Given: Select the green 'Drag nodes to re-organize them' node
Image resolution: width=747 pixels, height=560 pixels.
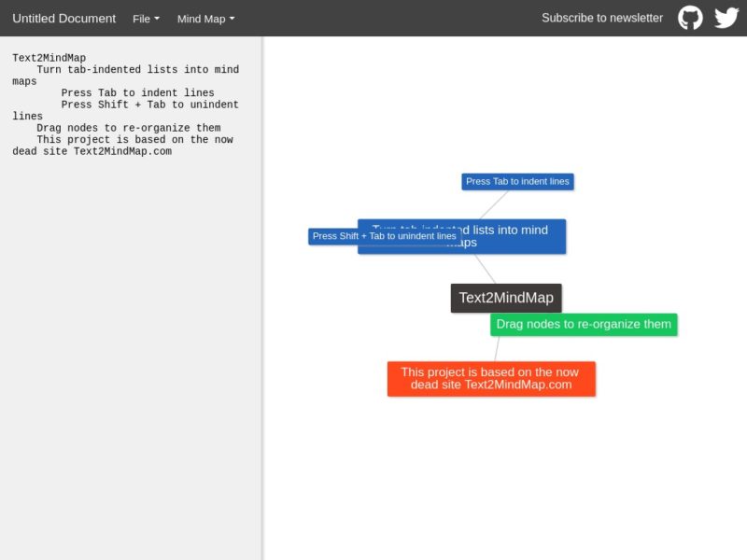Looking at the screenshot, I should point(584,324).
